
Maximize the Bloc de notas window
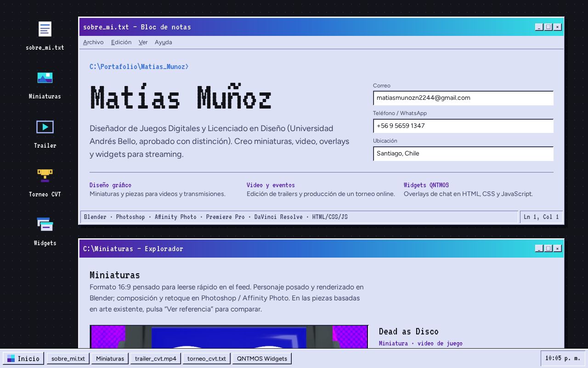tap(548, 27)
